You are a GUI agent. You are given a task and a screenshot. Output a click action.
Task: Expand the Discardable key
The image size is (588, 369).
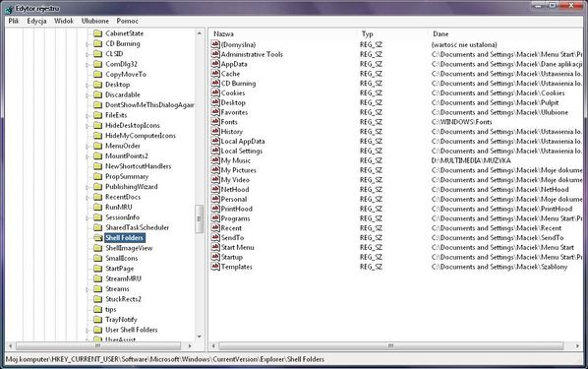click(87, 95)
